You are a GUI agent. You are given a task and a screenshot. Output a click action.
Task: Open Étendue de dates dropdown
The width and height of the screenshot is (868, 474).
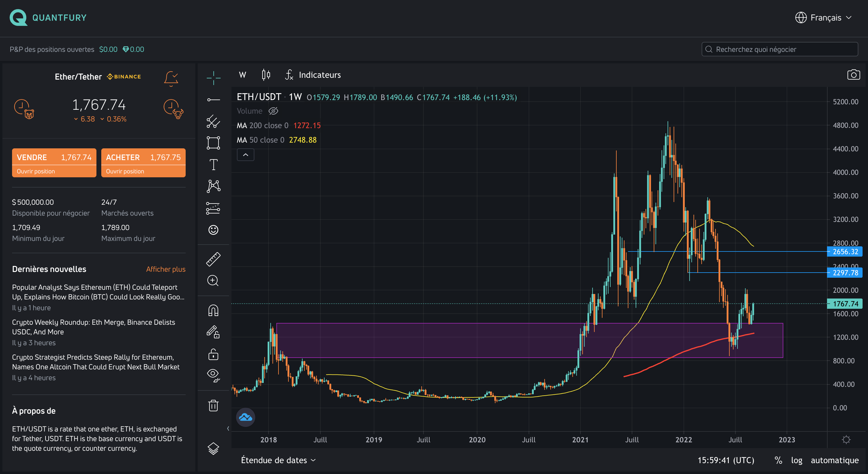click(x=278, y=460)
